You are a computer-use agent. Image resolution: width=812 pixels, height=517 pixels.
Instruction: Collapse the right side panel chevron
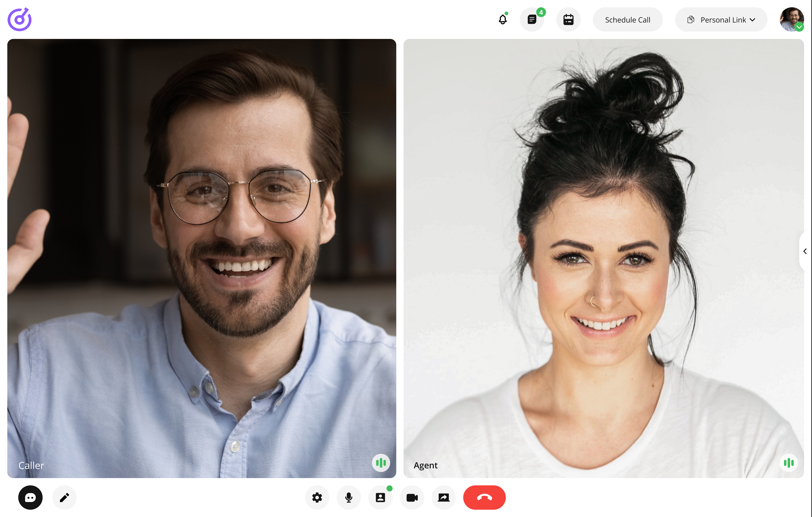(805, 251)
